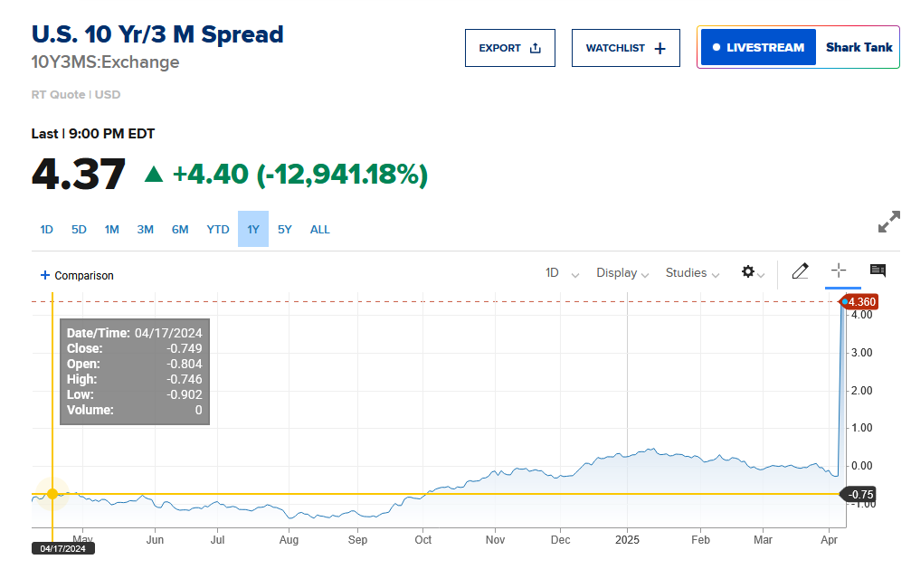
Task: Click the 2025 axis label
Action: pos(627,540)
